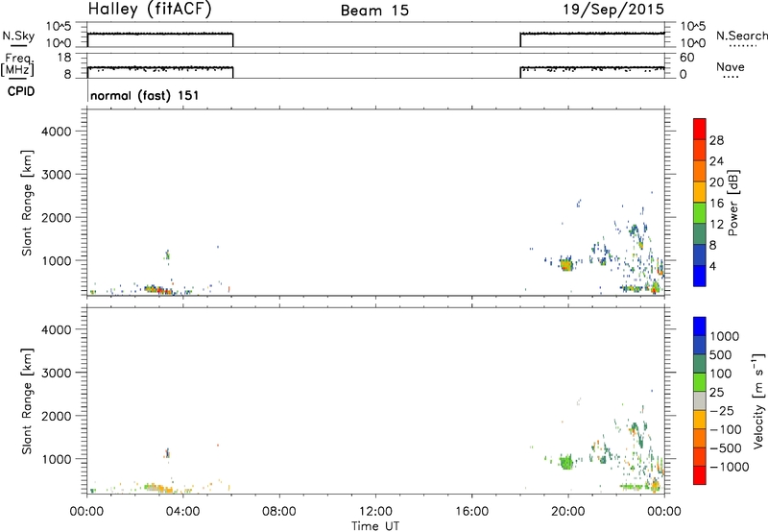The image size is (768, 532).
Task: Click the red segment of the Power colorbar
Action: pos(700,129)
